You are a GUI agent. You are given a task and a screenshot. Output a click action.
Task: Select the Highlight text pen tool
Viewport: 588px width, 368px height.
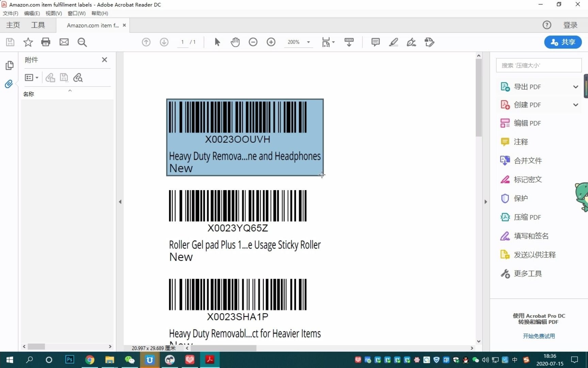pyautogui.click(x=393, y=42)
